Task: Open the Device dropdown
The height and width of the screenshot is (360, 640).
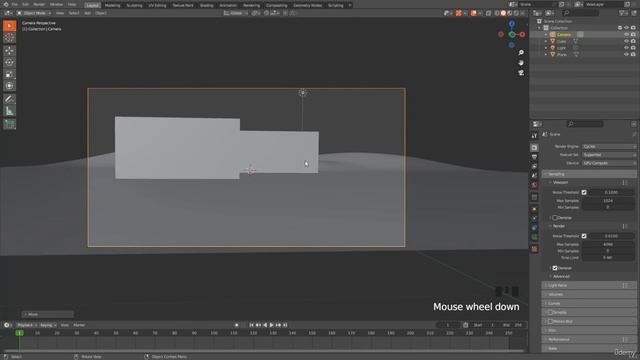Action: 609,163
